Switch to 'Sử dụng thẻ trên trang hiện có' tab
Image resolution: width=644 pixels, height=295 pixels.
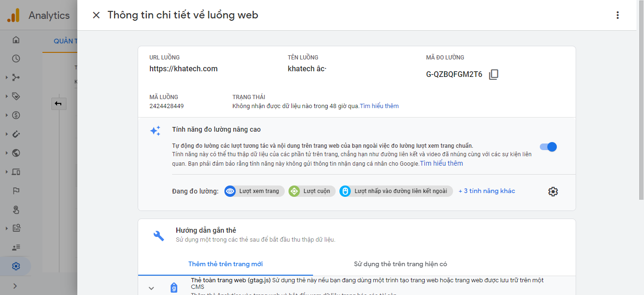point(400,264)
